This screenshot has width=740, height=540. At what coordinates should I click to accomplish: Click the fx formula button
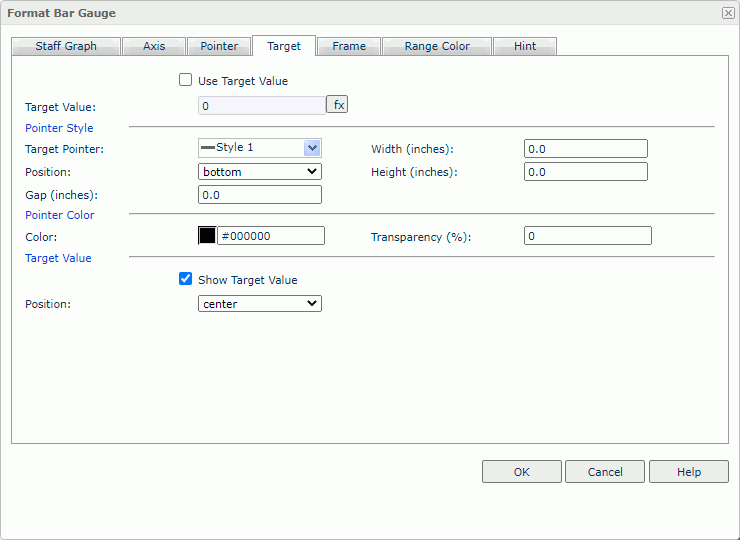(x=338, y=105)
